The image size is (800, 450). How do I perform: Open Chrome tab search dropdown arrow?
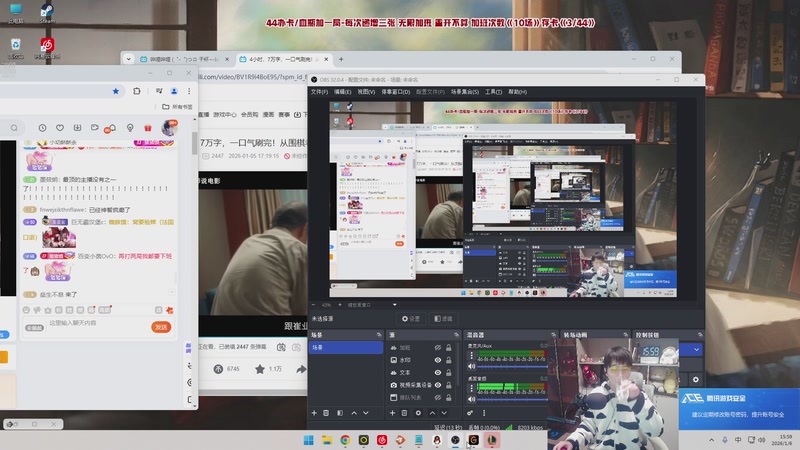(x=129, y=59)
